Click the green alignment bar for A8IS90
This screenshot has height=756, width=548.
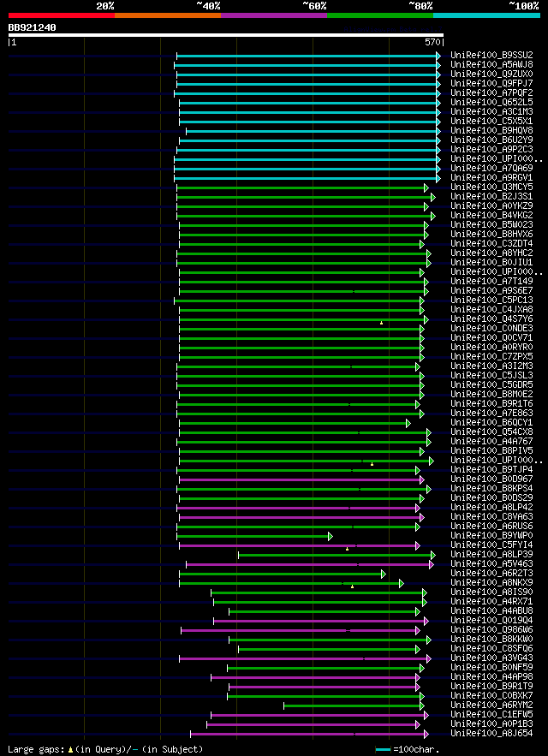(317, 592)
